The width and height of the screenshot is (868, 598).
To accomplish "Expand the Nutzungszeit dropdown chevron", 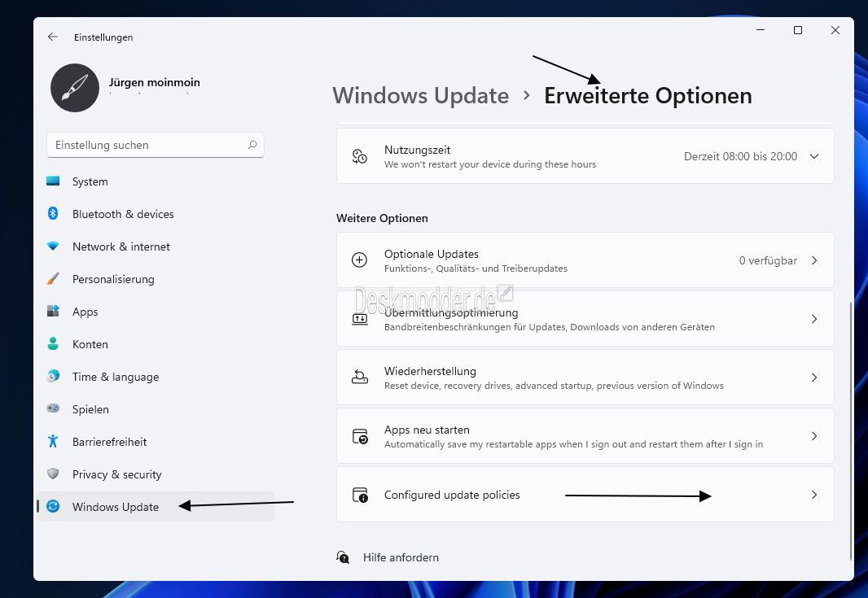I will (814, 156).
